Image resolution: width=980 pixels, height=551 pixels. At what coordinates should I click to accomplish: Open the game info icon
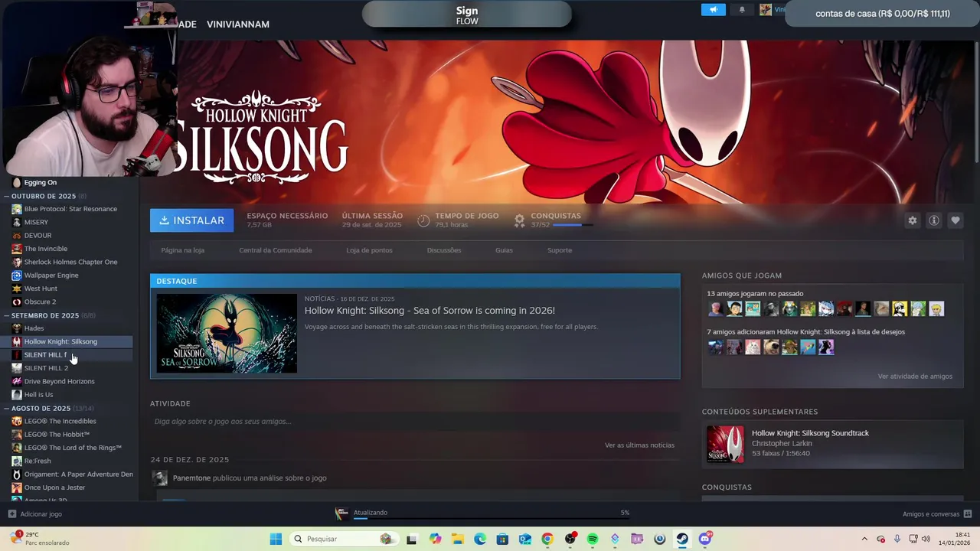click(933, 220)
